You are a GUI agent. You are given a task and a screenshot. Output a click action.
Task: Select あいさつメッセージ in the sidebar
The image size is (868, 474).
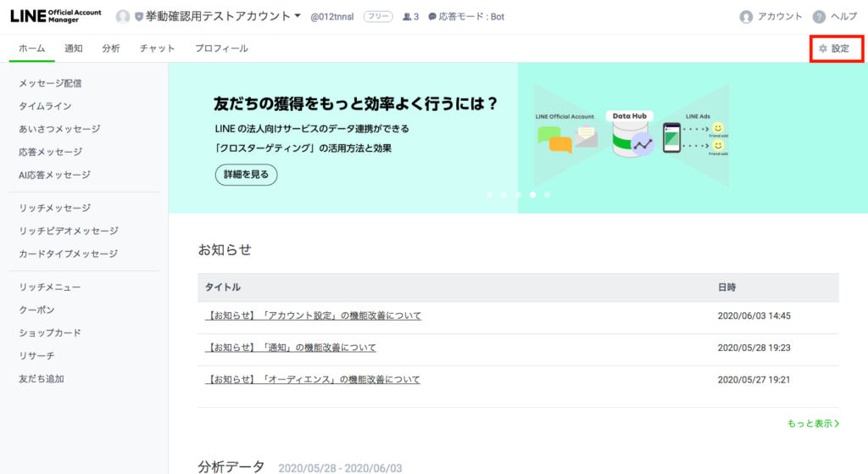click(x=59, y=129)
